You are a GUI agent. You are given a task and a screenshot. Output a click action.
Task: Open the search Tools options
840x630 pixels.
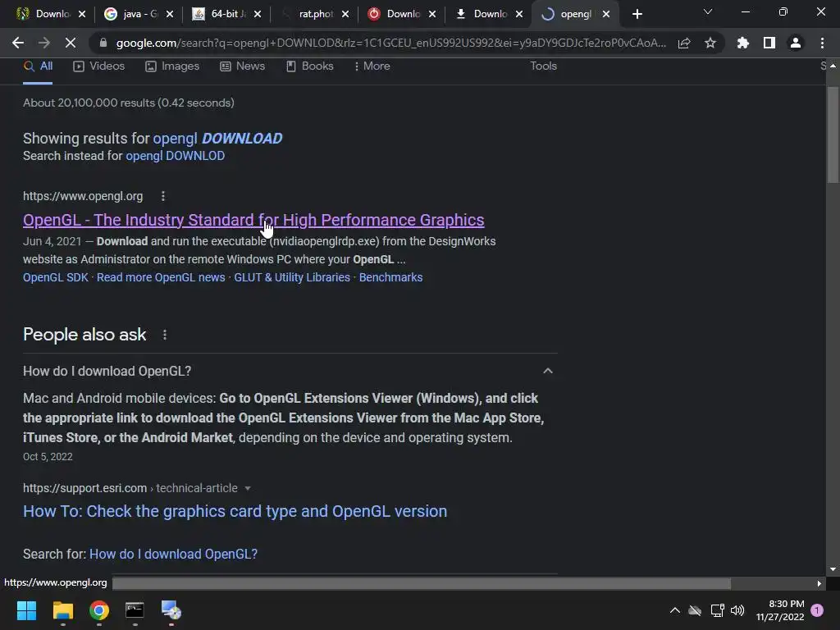(x=543, y=66)
